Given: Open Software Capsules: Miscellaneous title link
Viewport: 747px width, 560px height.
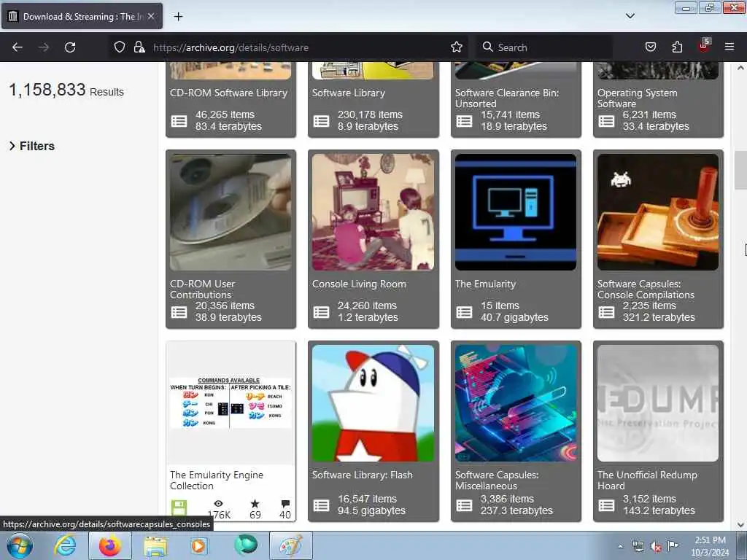Looking at the screenshot, I should point(497,480).
